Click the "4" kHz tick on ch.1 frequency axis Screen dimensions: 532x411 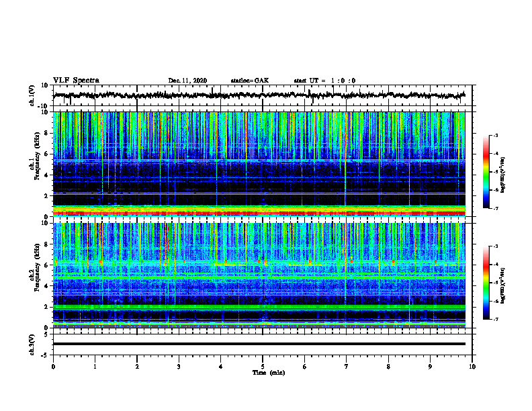pyautogui.click(x=46, y=175)
